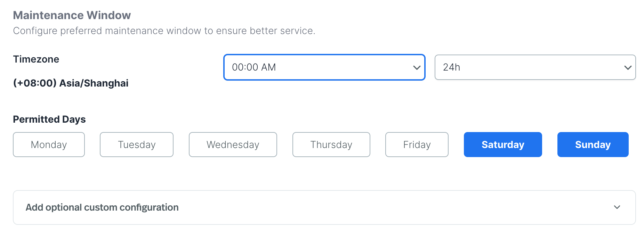644x237 pixels.
Task: Expand Add optional custom configuration section
Action: [324, 207]
